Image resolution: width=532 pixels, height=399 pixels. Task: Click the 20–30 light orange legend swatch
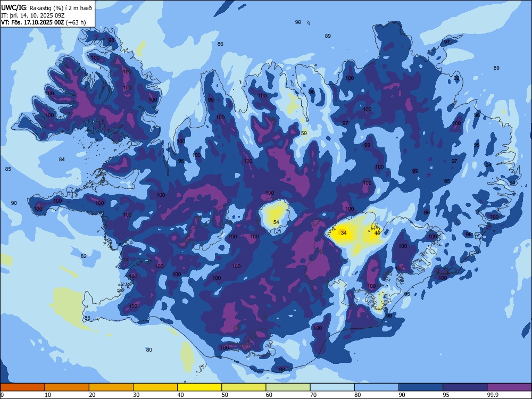tap(111, 387)
